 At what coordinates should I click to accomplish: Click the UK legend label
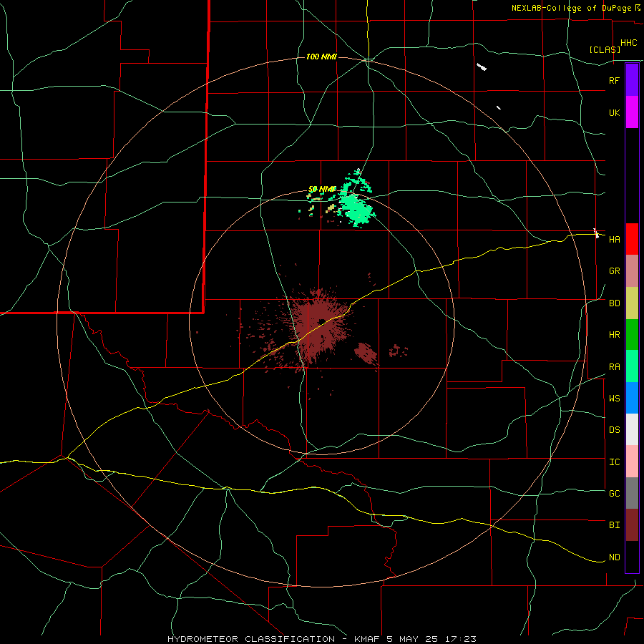click(614, 112)
